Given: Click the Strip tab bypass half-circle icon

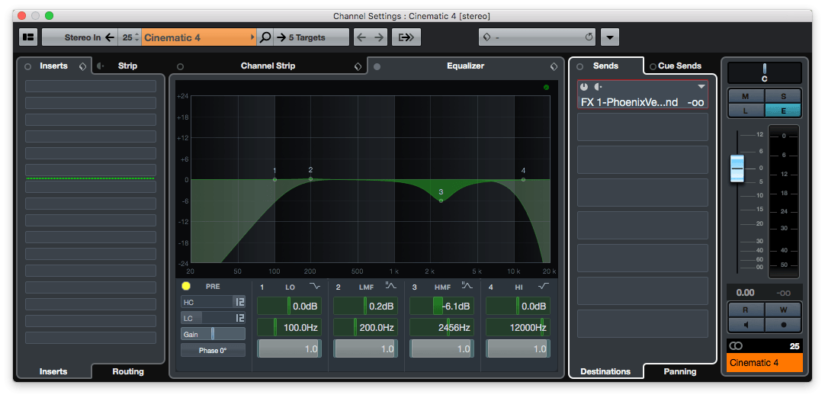Looking at the screenshot, I should pos(100,66).
